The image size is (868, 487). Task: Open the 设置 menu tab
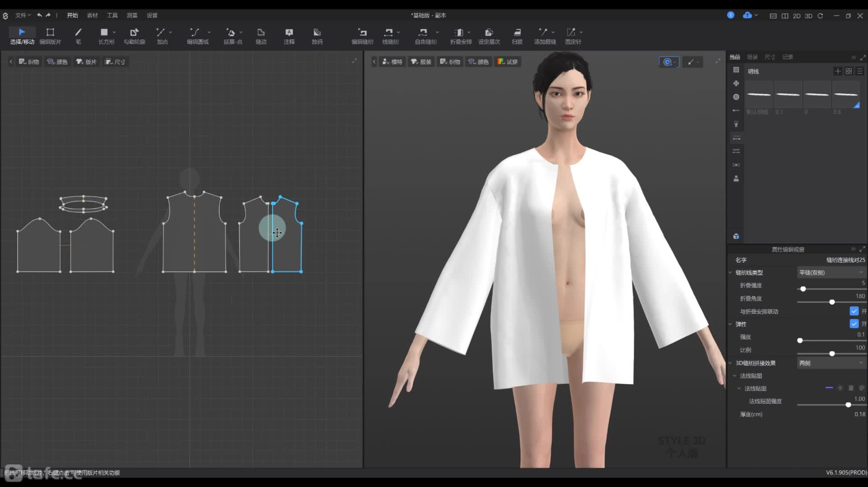tap(152, 15)
